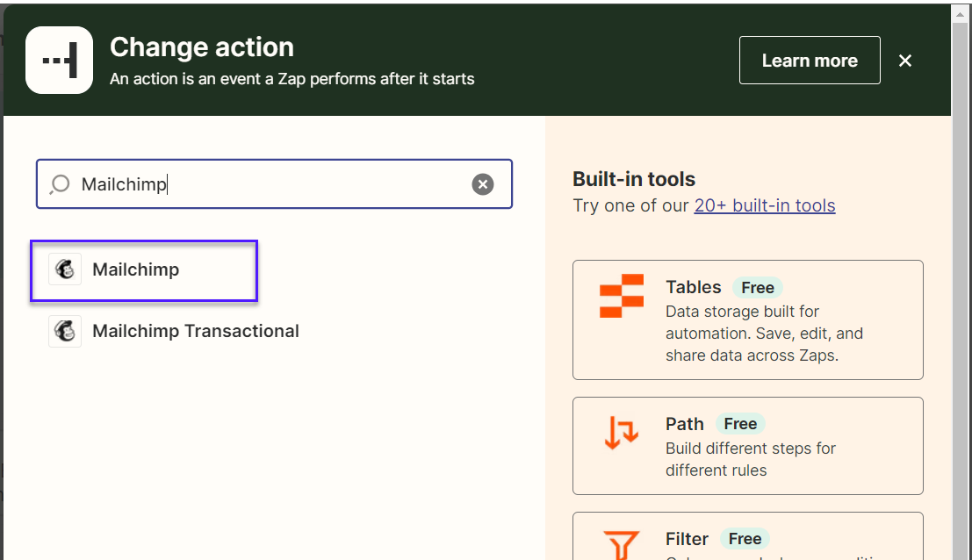Click the Free badge next to Tables
This screenshot has height=560, width=972.
coord(758,287)
